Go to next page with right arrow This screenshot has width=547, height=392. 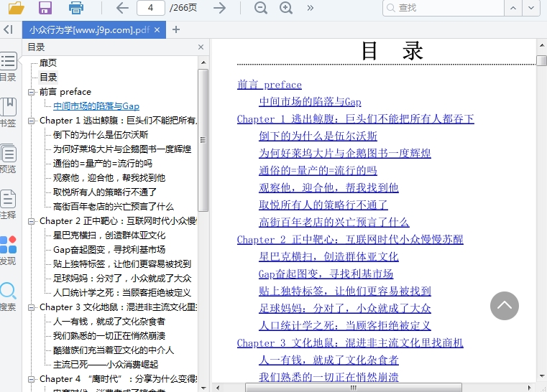(x=220, y=8)
